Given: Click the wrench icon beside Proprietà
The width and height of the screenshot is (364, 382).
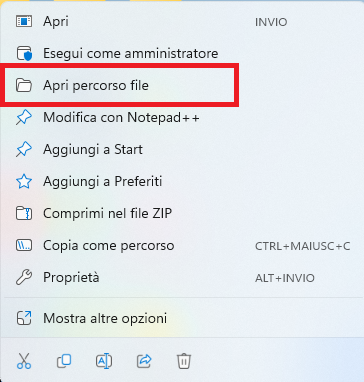Looking at the screenshot, I should click(x=24, y=277).
